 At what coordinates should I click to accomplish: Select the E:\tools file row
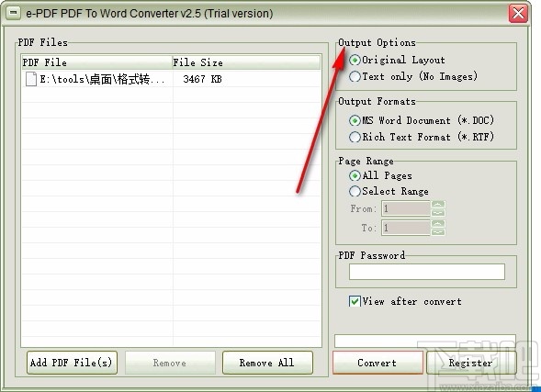coord(171,79)
